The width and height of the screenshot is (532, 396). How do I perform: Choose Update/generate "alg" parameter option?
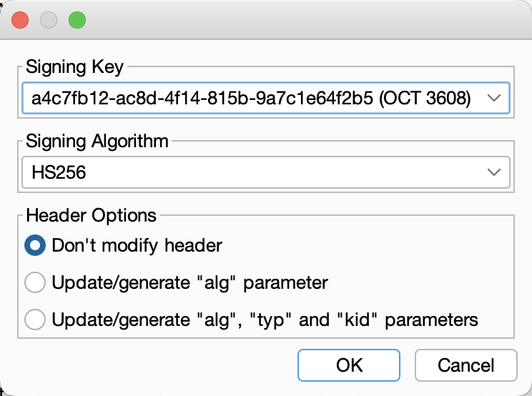pos(36,282)
